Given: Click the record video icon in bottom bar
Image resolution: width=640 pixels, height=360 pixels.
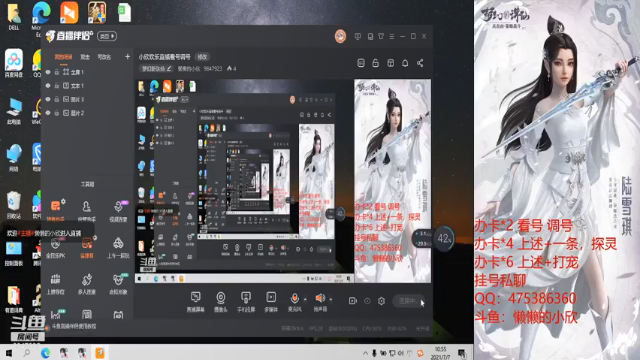Looking at the screenshot, I should point(353,301).
